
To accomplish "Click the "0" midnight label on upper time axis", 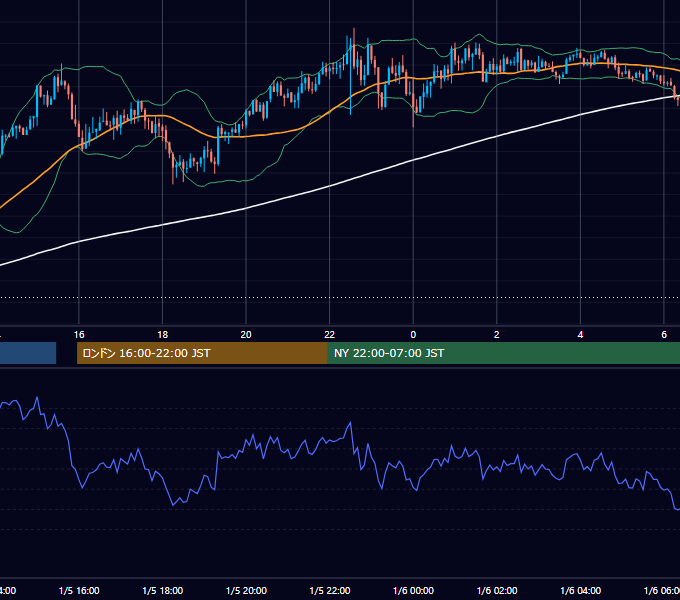I will click(x=413, y=335).
